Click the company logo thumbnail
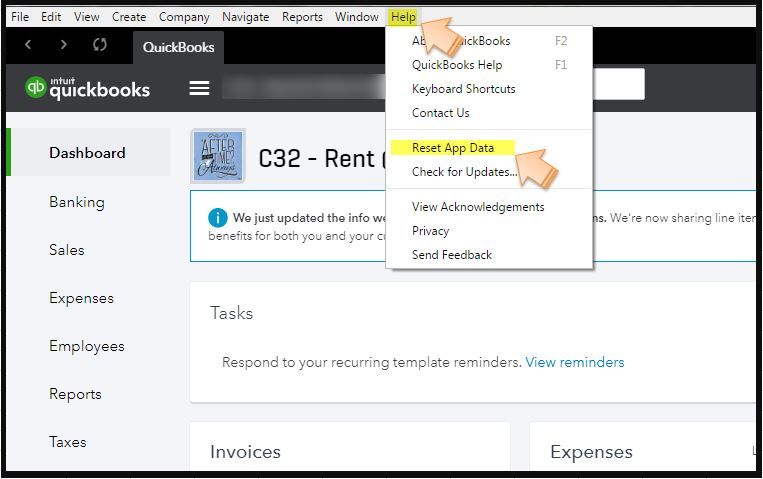Screen dimensions: 763x479 point(218,156)
